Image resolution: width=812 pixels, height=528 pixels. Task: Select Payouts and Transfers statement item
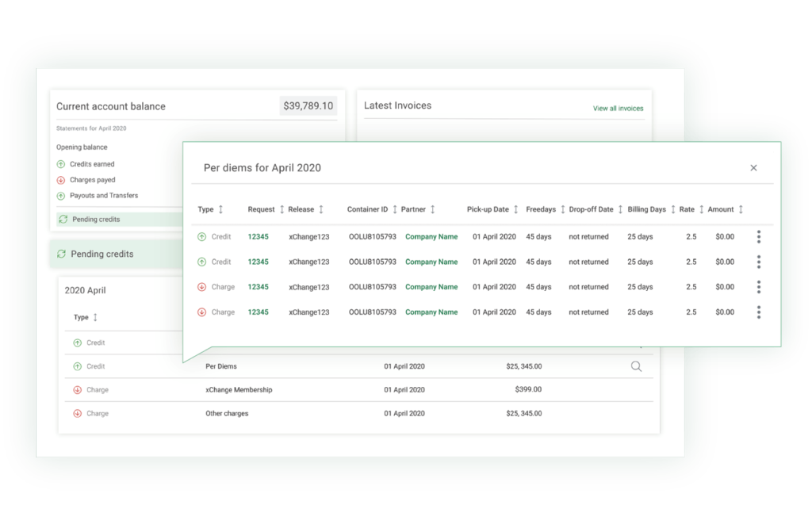pyautogui.click(x=104, y=196)
